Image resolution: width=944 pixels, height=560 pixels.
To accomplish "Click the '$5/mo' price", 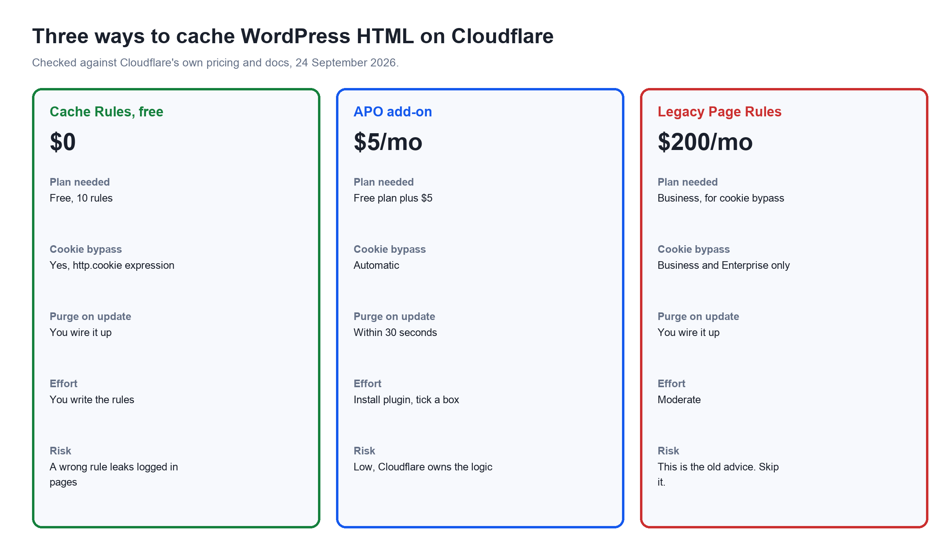I will [x=388, y=142].
